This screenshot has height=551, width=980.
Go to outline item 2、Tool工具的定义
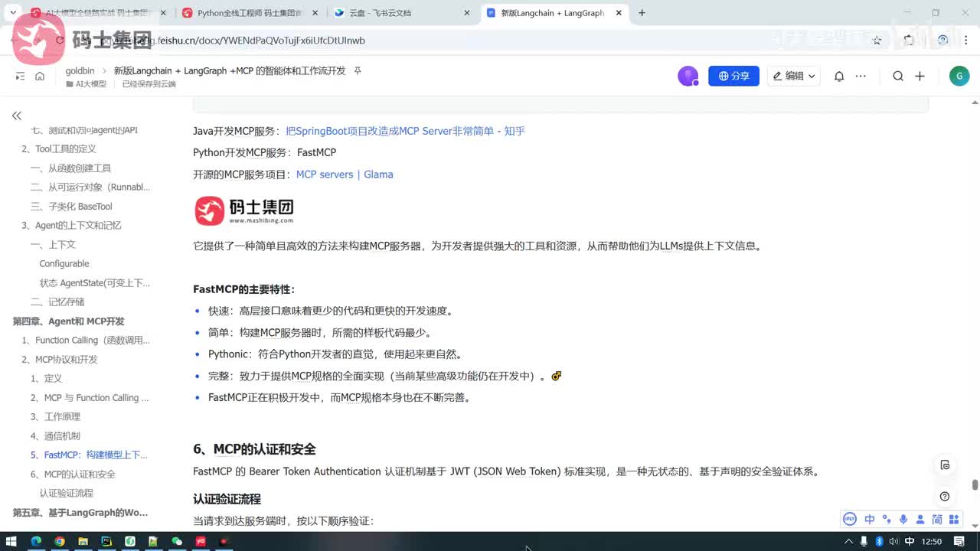59,149
